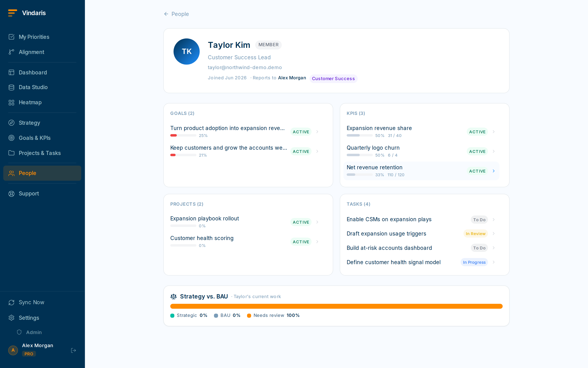Open the 'Keep customers and grow' goal chevron
This screenshot has width=588, height=368.
(317, 151)
